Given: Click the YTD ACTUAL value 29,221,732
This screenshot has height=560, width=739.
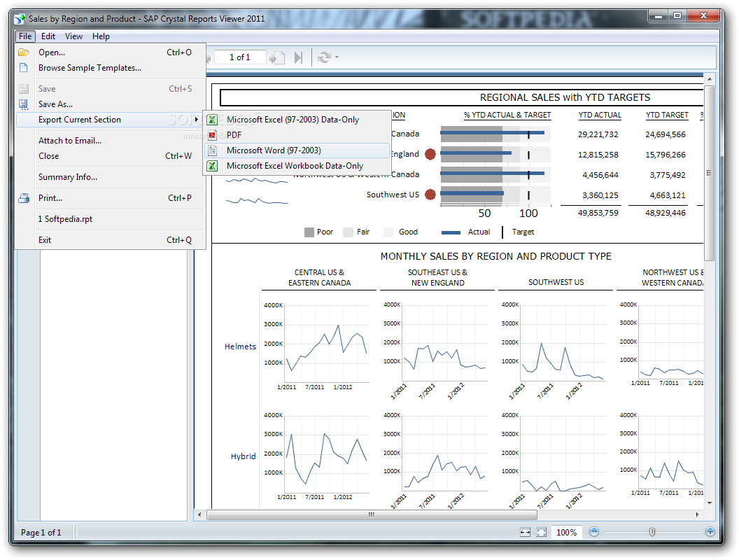Looking at the screenshot, I should pos(598,134).
